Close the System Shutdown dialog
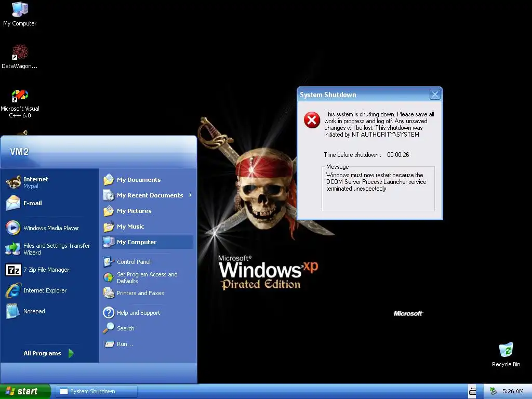 tap(435, 95)
